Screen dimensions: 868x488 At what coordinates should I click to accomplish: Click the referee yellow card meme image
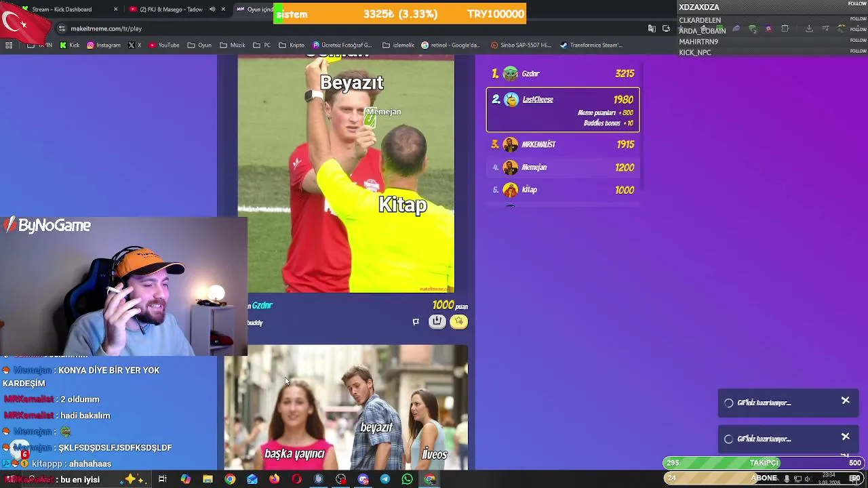pyautogui.click(x=346, y=174)
